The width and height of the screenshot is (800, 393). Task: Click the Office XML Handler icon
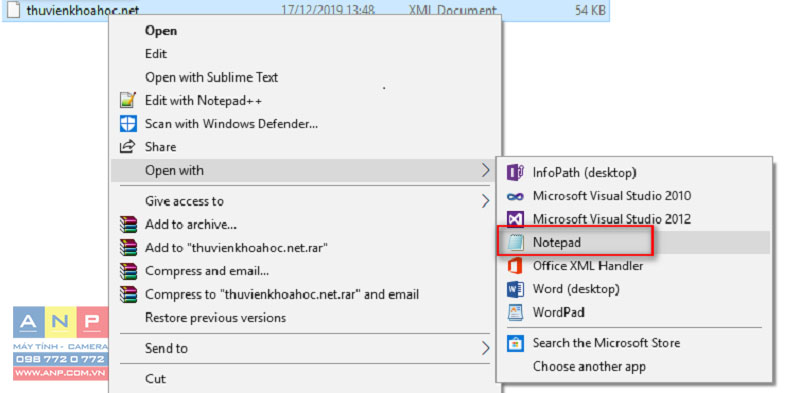pos(515,266)
